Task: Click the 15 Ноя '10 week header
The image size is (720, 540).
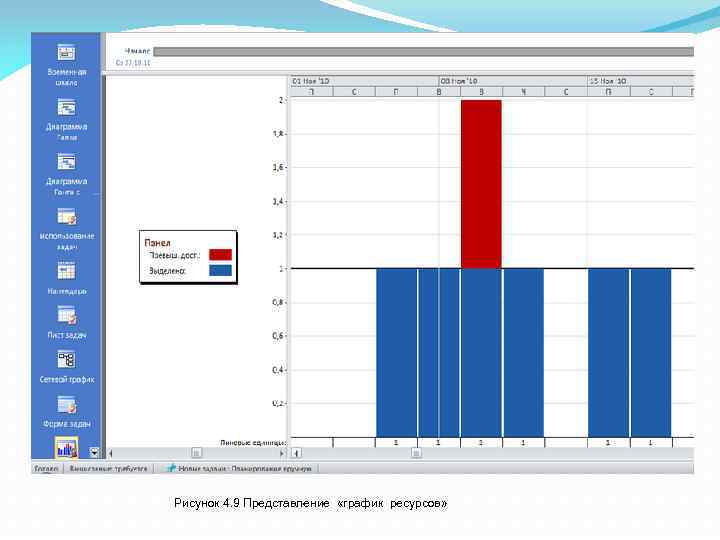Action: (x=641, y=81)
